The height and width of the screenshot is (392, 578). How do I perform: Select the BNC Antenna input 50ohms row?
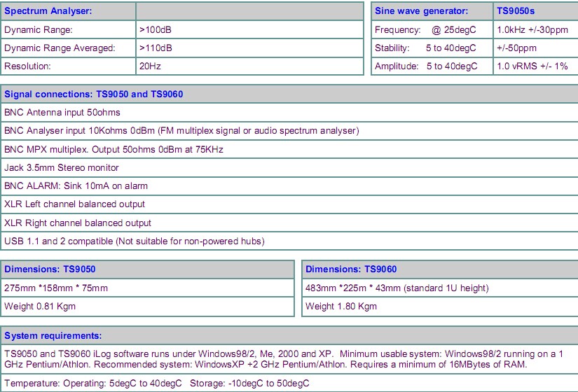click(62, 112)
